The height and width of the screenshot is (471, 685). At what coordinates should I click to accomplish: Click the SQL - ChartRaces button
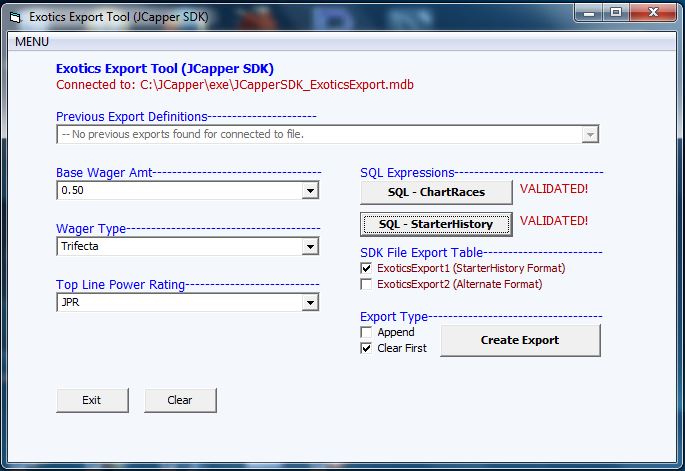(x=436, y=192)
